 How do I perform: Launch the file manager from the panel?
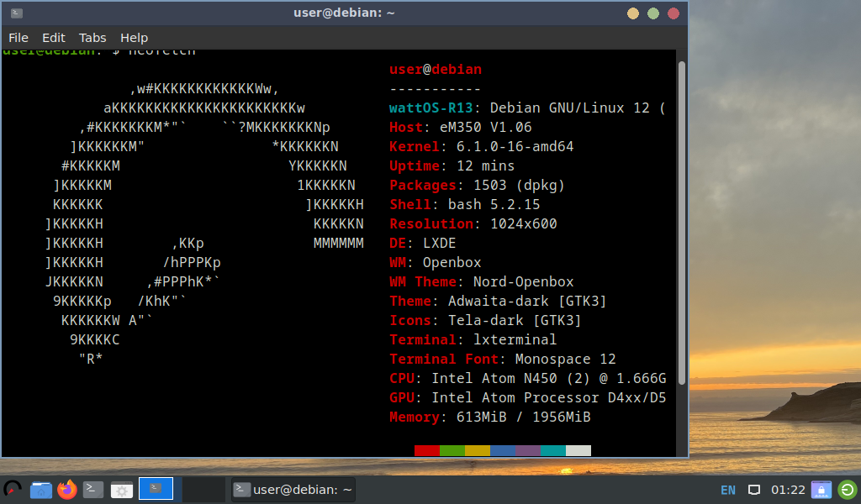coord(41,489)
